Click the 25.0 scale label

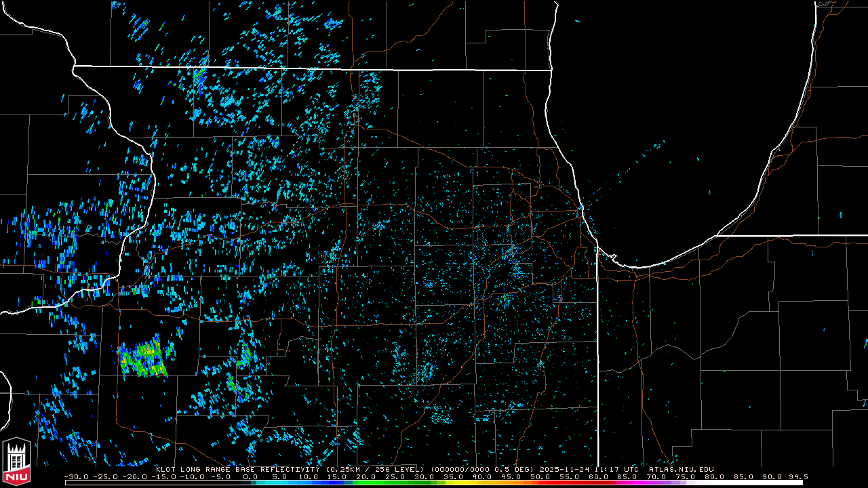tap(394, 476)
